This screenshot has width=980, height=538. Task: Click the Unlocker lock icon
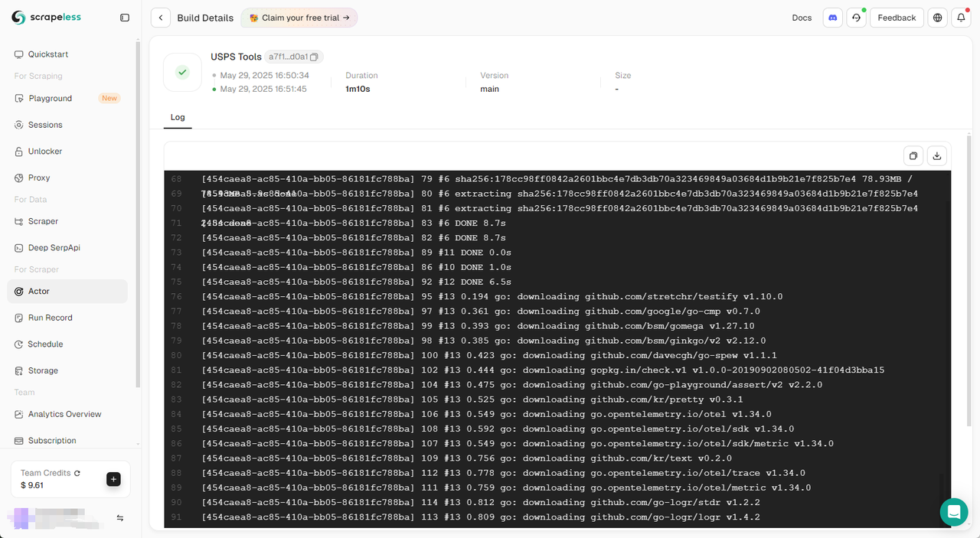point(19,152)
